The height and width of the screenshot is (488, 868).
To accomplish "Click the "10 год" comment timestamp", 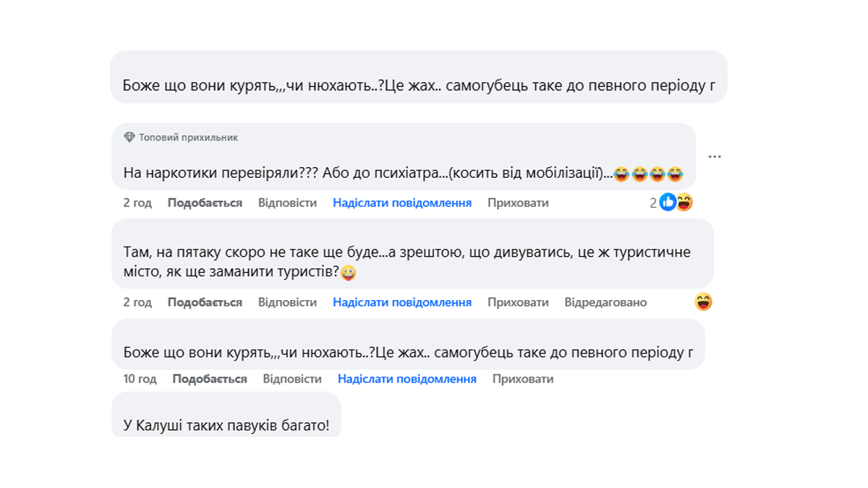I will 140,379.
